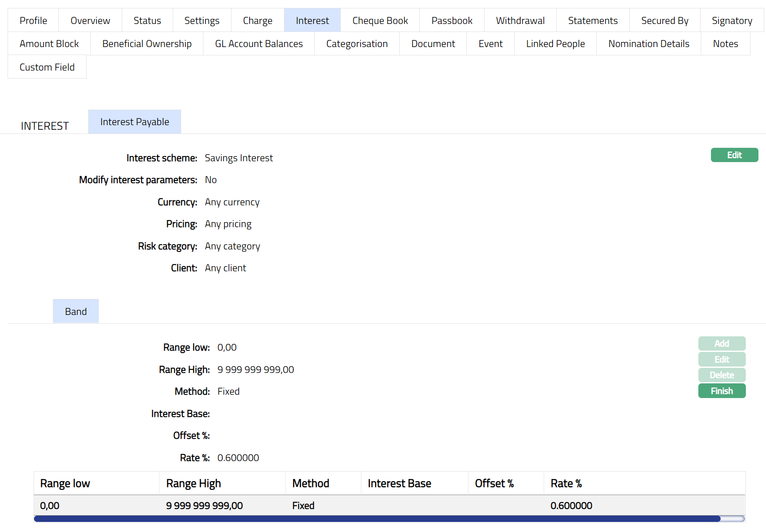Go to the Statements tab
Screen dimensions: 766x532
click(x=592, y=21)
